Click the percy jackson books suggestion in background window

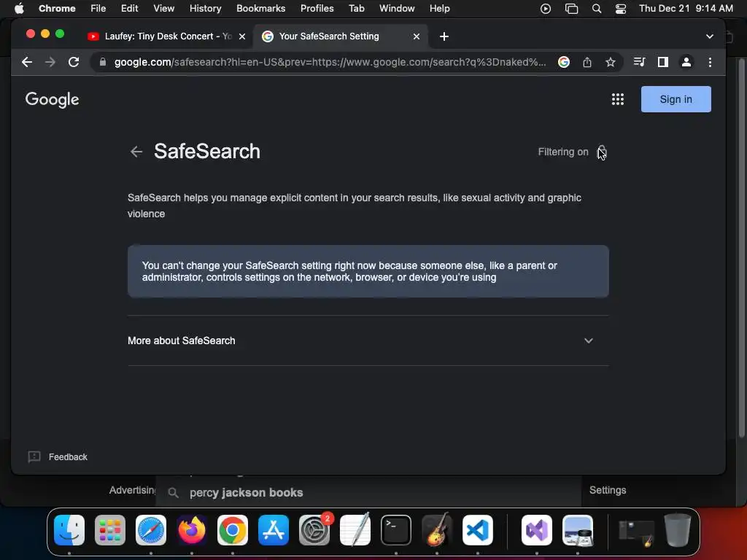(246, 492)
